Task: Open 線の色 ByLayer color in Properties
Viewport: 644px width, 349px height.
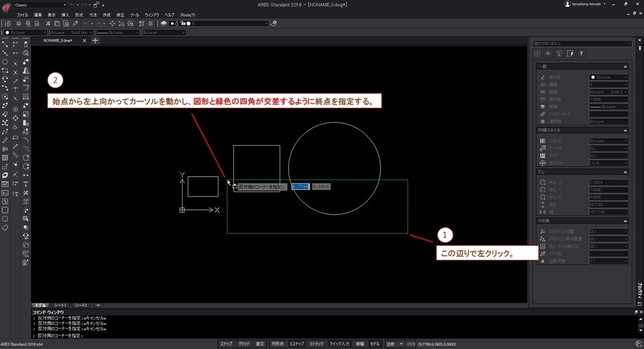Action: point(609,77)
